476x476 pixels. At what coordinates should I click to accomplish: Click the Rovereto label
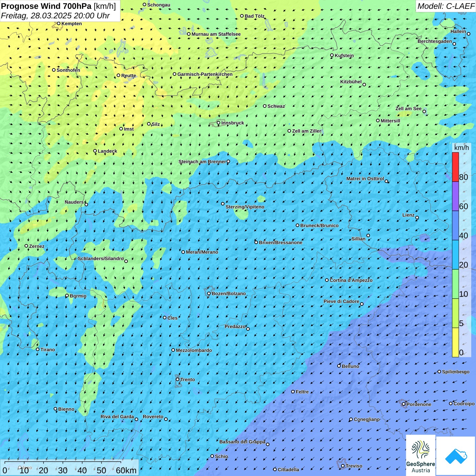click(x=153, y=417)
